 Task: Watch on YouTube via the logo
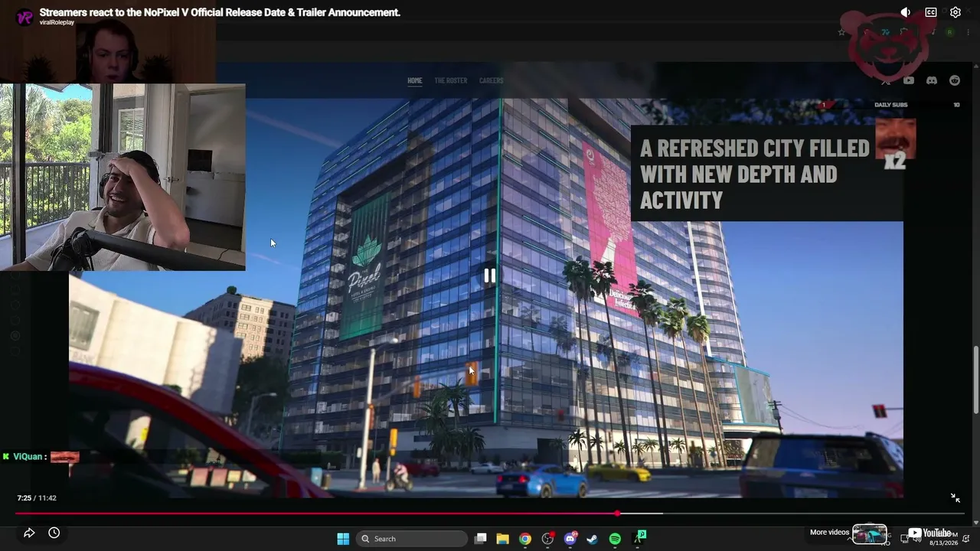tap(929, 533)
